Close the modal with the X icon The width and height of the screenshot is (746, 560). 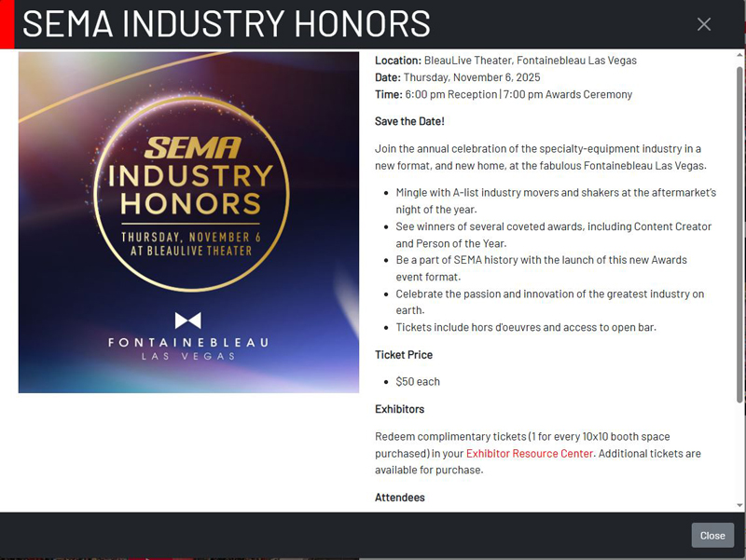coord(704,24)
